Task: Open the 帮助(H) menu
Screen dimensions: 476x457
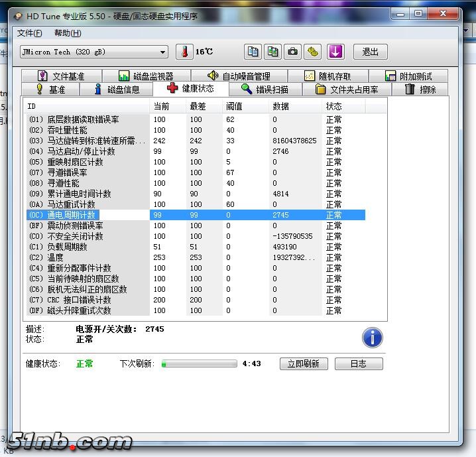Action: point(68,33)
